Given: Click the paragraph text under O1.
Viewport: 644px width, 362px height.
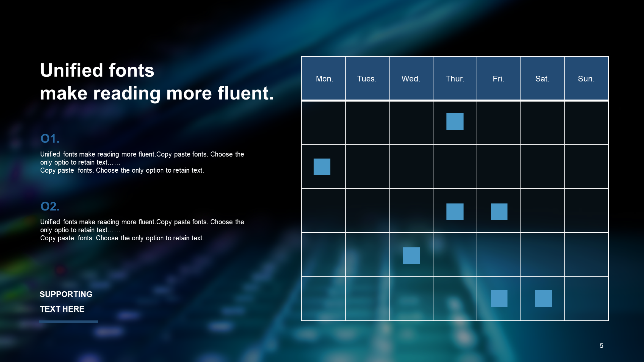Looking at the screenshot, I should point(142,162).
